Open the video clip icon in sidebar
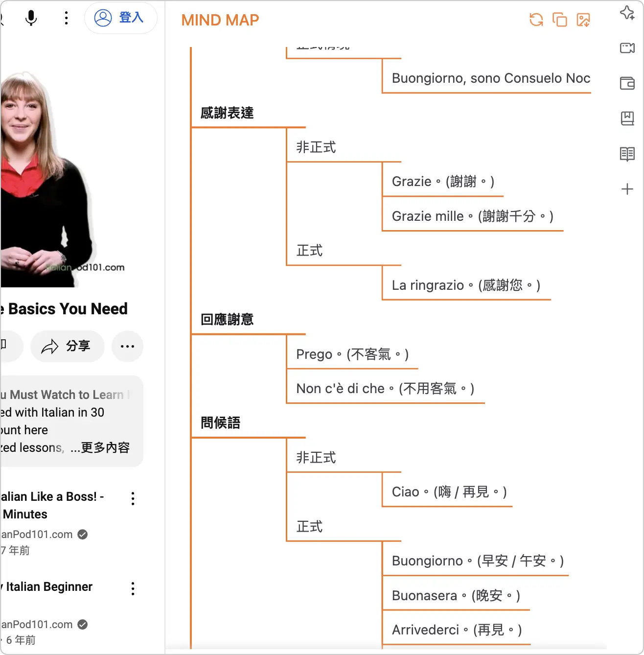 tap(627, 48)
